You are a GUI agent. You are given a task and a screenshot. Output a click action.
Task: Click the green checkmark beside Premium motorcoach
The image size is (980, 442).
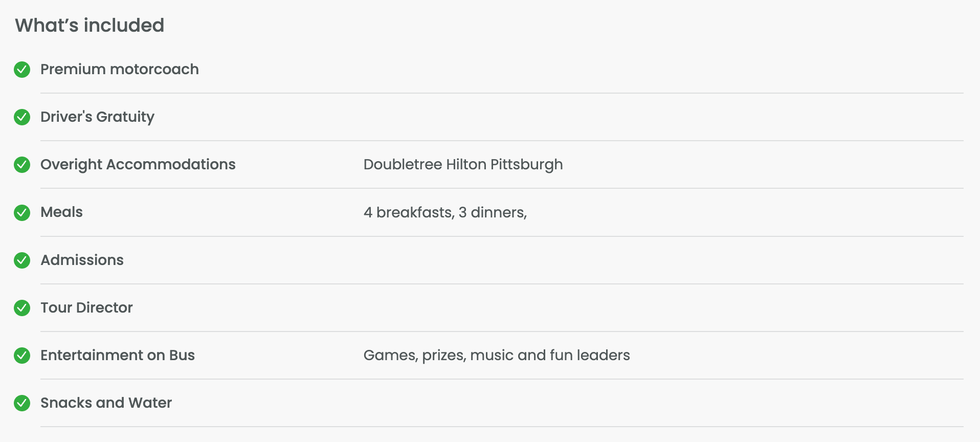click(22, 70)
